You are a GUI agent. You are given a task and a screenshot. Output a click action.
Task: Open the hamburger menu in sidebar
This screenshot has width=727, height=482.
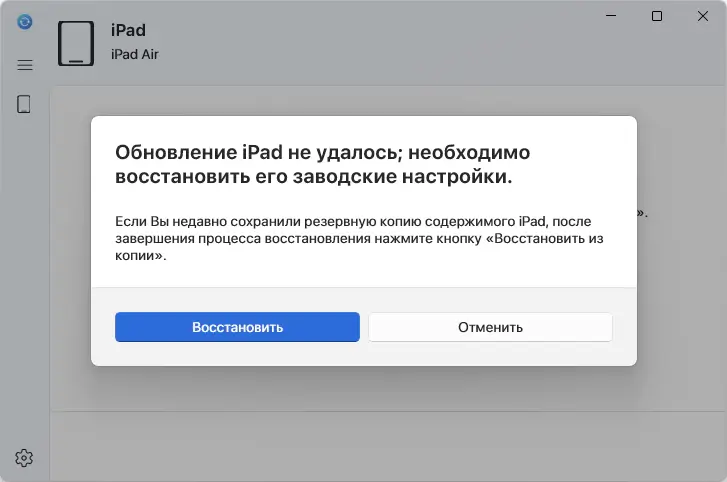click(25, 65)
